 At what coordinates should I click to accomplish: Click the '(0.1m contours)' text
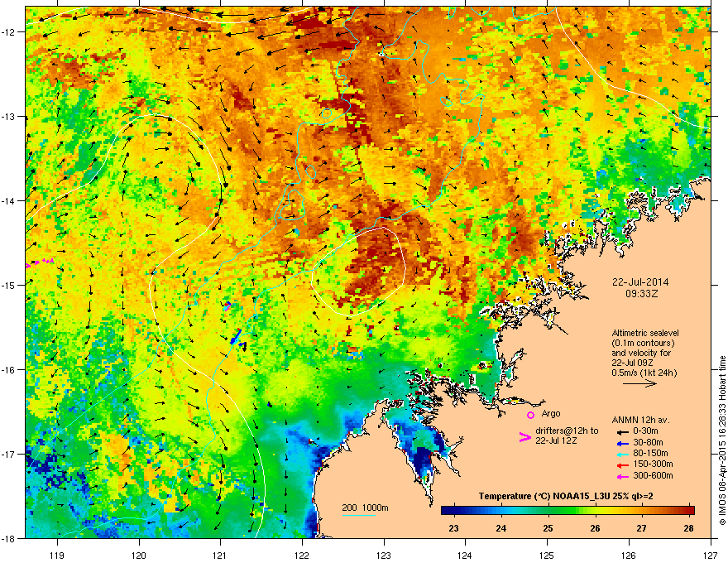click(x=643, y=343)
